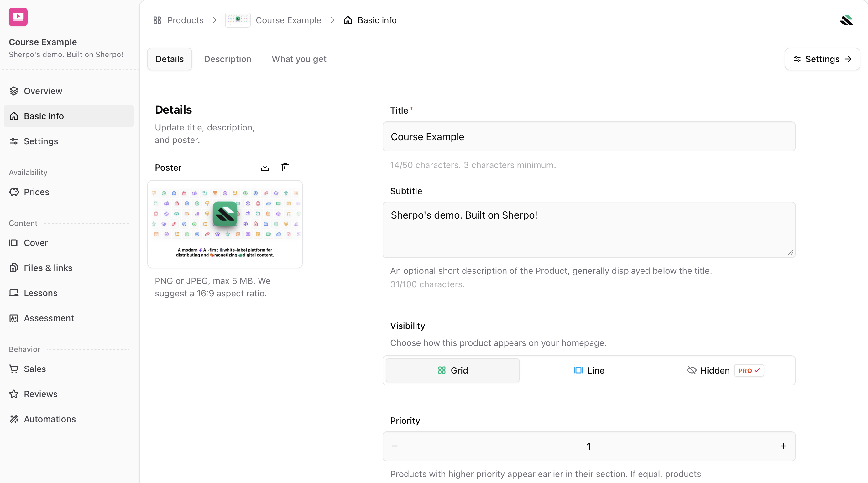Delete the current poster

285,167
